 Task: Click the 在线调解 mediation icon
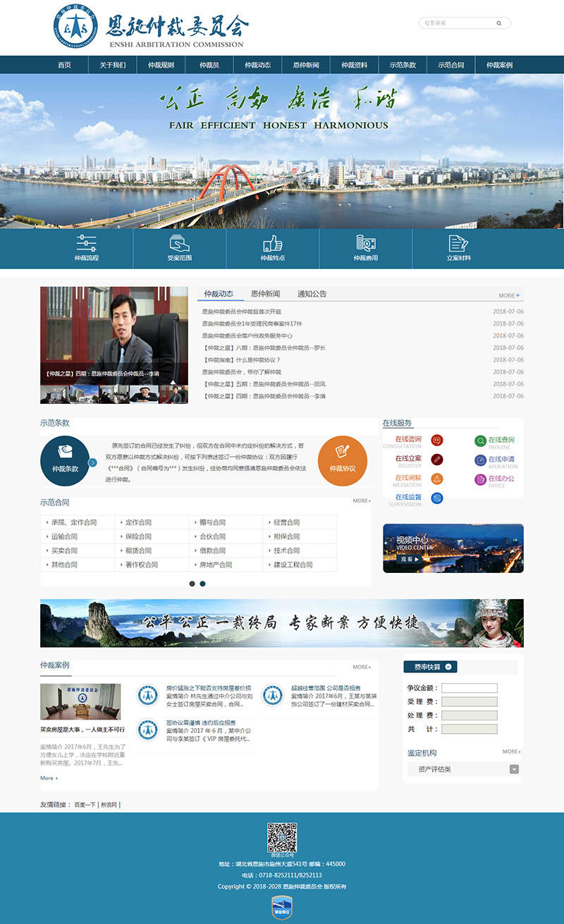click(437, 479)
